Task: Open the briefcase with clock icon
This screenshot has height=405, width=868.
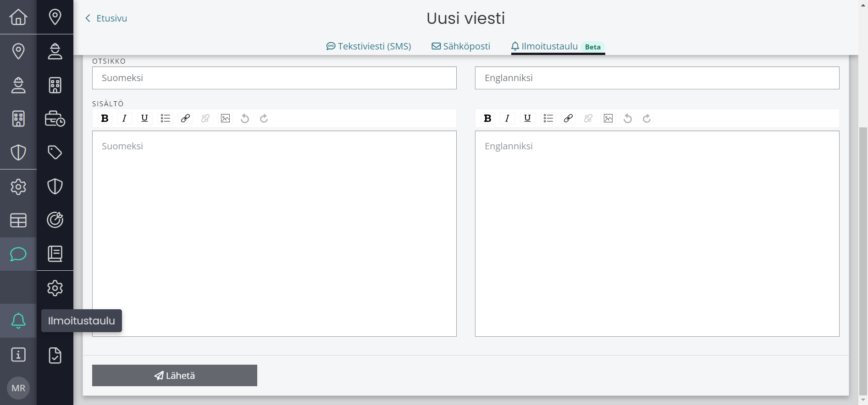Action: tap(55, 119)
